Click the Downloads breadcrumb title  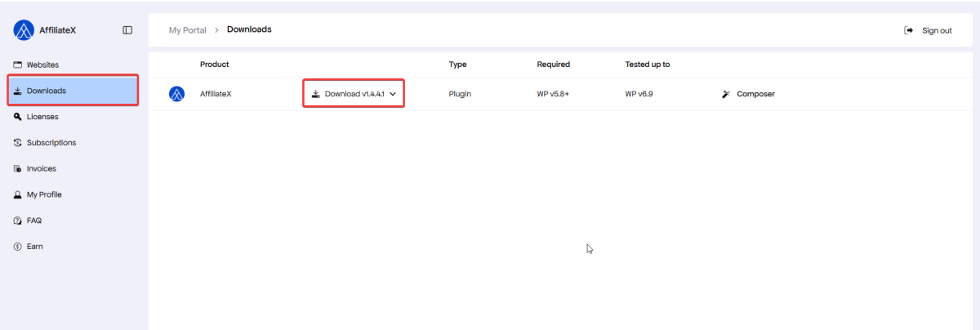(249, 29)
